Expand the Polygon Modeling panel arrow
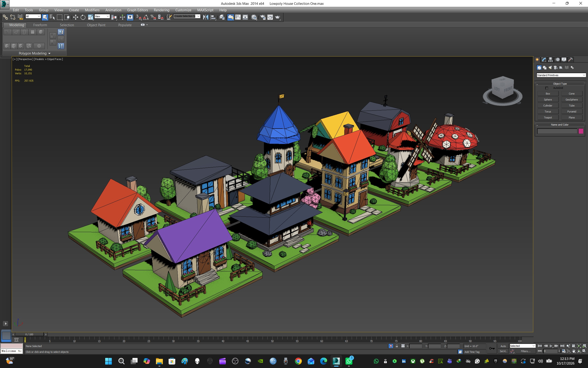This screenshot has width=588, height=368. pyautogui.click(x=49, y=53)
